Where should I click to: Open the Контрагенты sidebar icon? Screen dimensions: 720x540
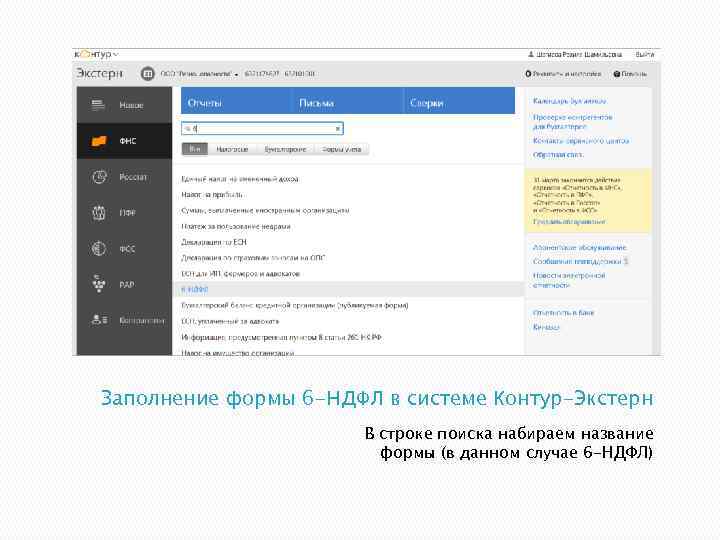click(x=99, y=320)
